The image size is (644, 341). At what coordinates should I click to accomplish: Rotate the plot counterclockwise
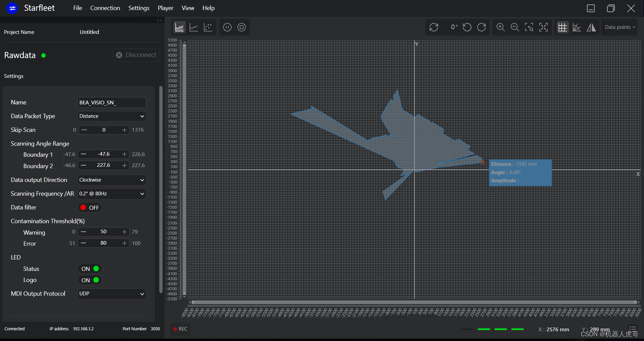pyautogui.click(x=467, y=27)
